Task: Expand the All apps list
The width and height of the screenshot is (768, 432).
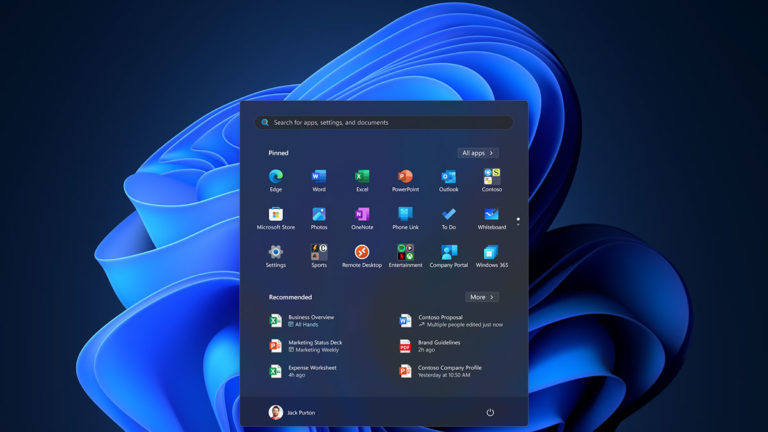Action: pos(478,153)
